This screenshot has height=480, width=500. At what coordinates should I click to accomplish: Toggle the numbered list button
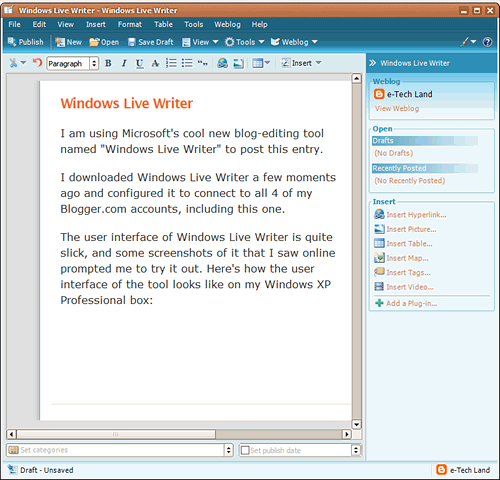tap(171, 63)
